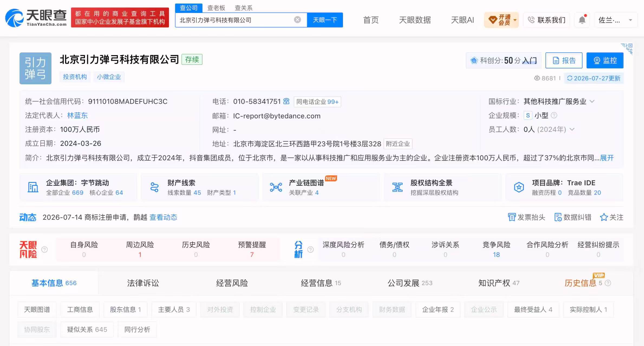Click the phone icon next to 010-58341751
Screen dimensions: 644x346
click(286, 101)
